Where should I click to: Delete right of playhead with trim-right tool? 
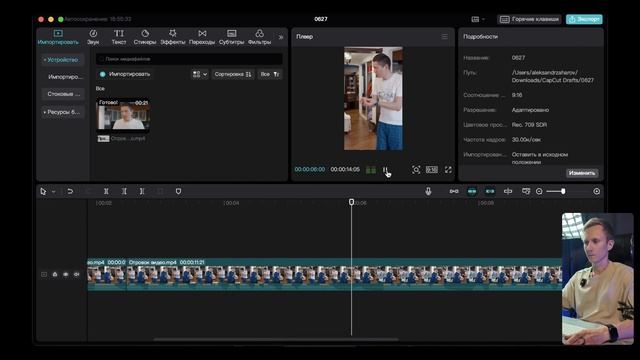tap(142, 191)
